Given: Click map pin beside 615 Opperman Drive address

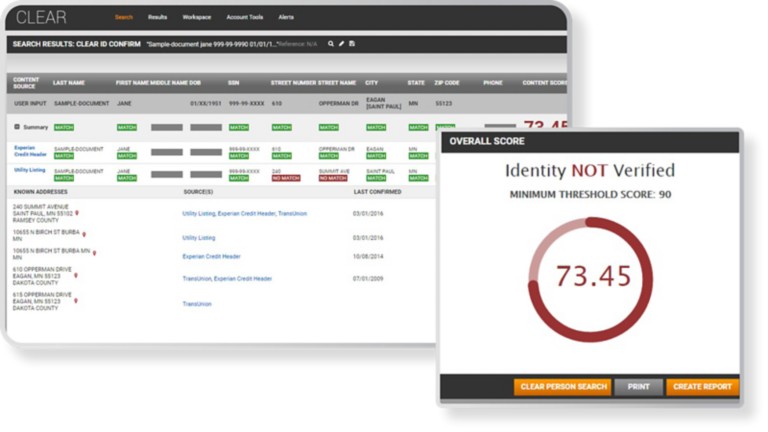Looking at the screenshot, I should click(76, 301).
